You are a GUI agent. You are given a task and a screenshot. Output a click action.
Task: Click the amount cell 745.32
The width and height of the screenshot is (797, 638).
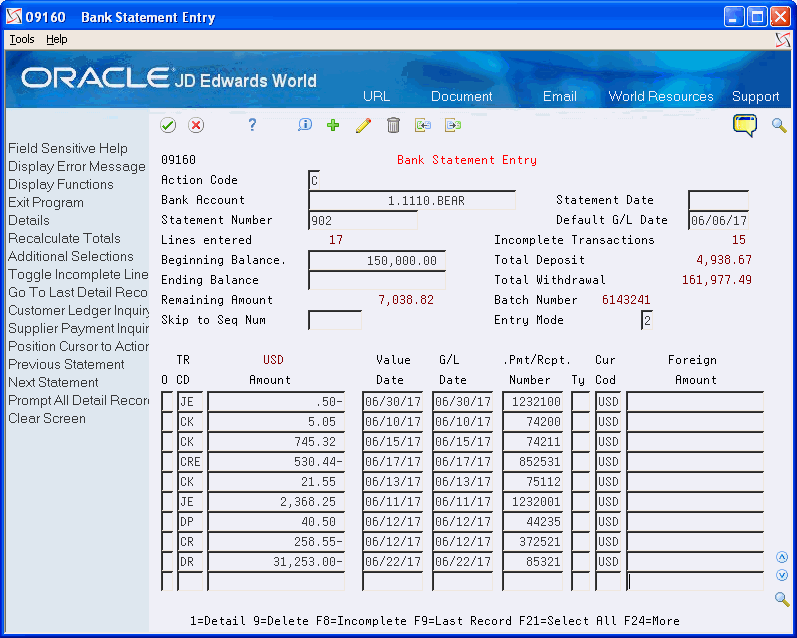tap(276, 442)
